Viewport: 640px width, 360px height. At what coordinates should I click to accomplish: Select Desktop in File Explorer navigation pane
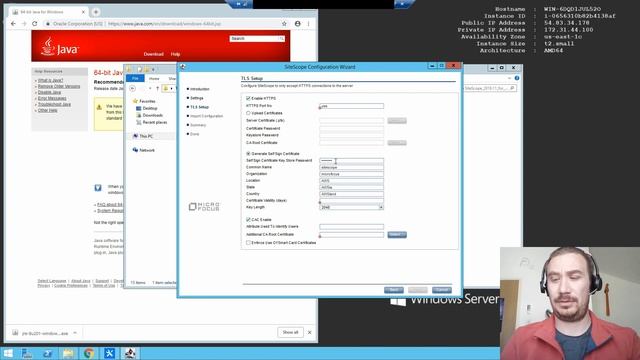point(150,109)
